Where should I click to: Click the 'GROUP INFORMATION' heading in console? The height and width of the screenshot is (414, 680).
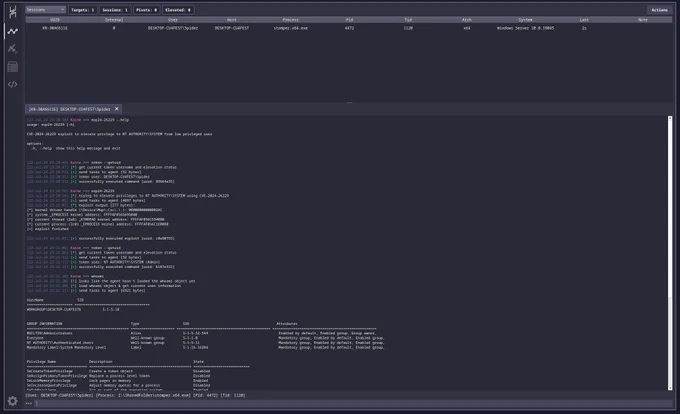click(x=44, y=324)
